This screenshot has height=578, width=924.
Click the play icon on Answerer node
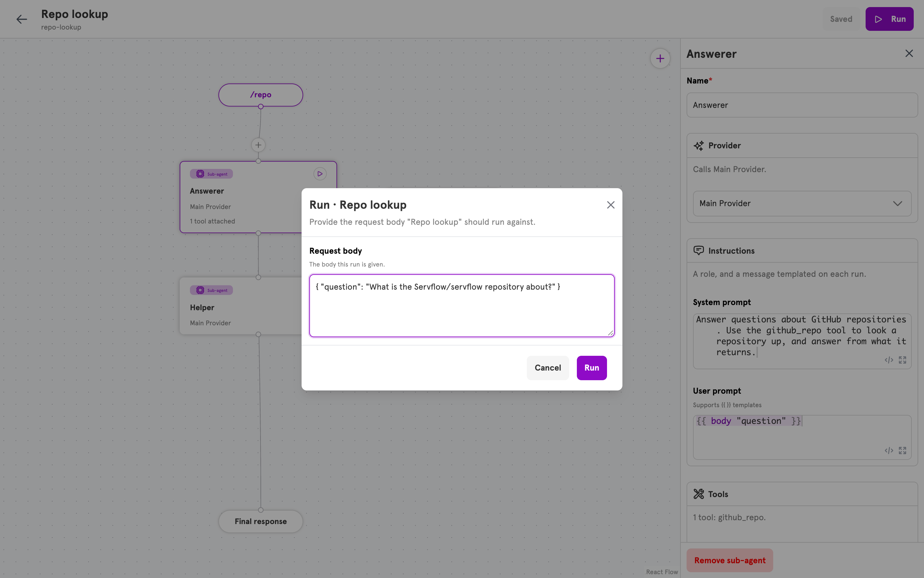[320, 174]
